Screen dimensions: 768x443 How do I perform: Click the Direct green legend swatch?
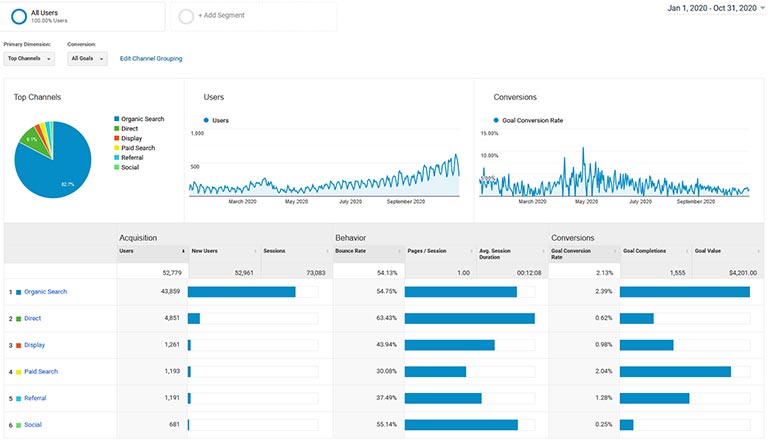117,128
